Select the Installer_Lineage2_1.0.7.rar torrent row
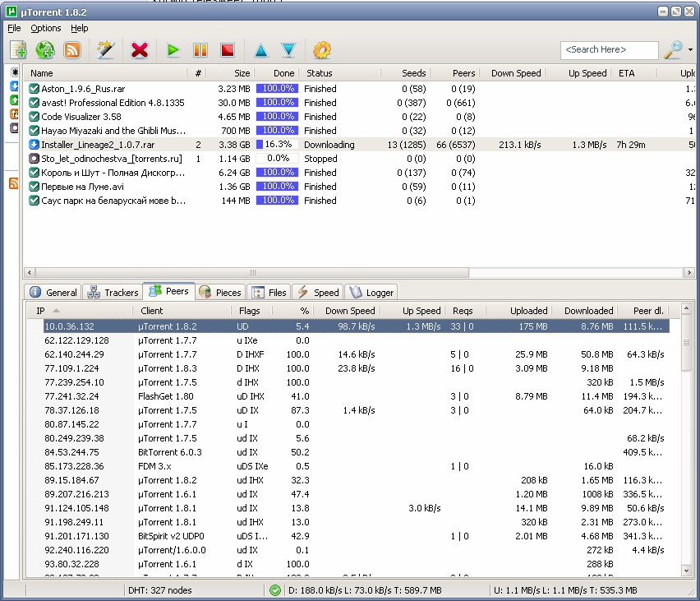Viewport: 700px width, 601px height. point(97,145)
